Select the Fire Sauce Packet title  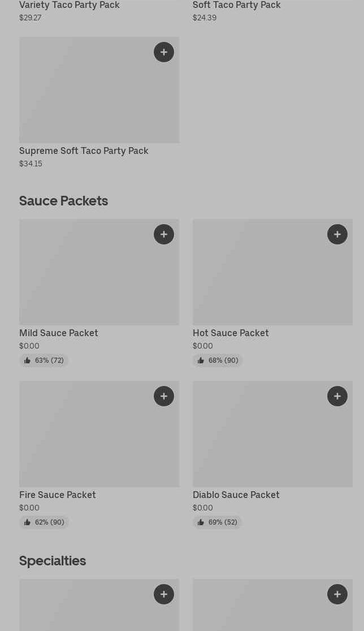tap(58, 495)
